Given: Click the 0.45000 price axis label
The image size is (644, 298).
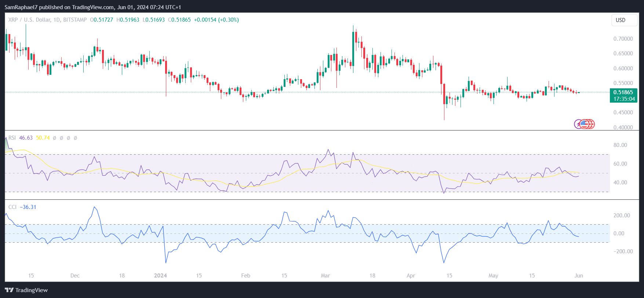Looking at the screenshot, I should tap(623, 113).
